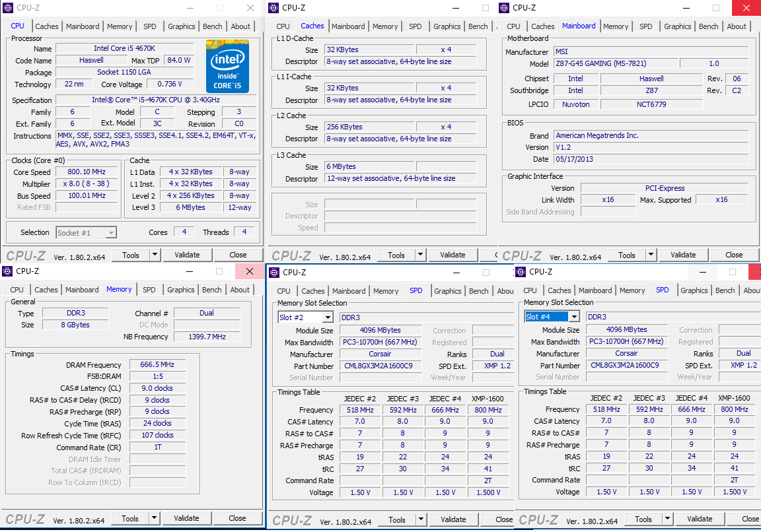Open the Tools dropdown arrow in the Memory window
Image resolution: width=761 pixels, height=532 pixels.
pyautogui.click(x=155, y=518)
